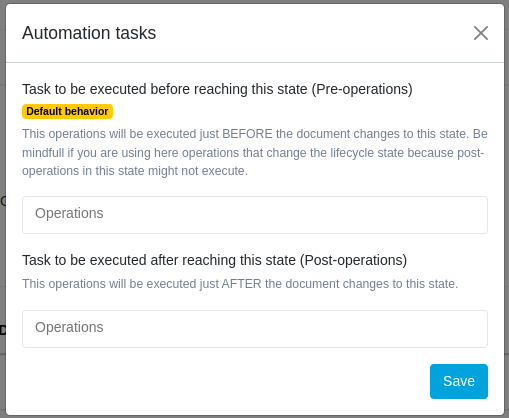Click the (Post-operations) text in heading
Screen dimensions: 509x418
tap(353, 260)
